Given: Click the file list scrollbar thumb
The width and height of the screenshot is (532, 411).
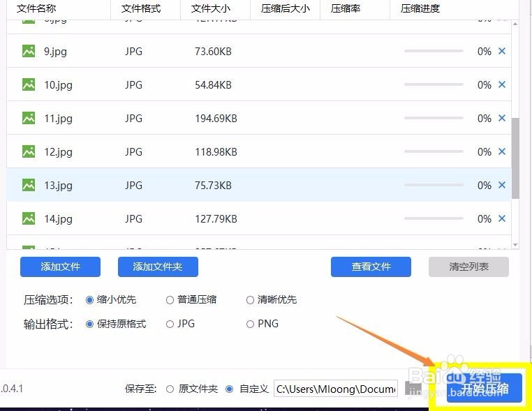Looking at the screenshot, I should pyautogui.click(x=515, y=158).
